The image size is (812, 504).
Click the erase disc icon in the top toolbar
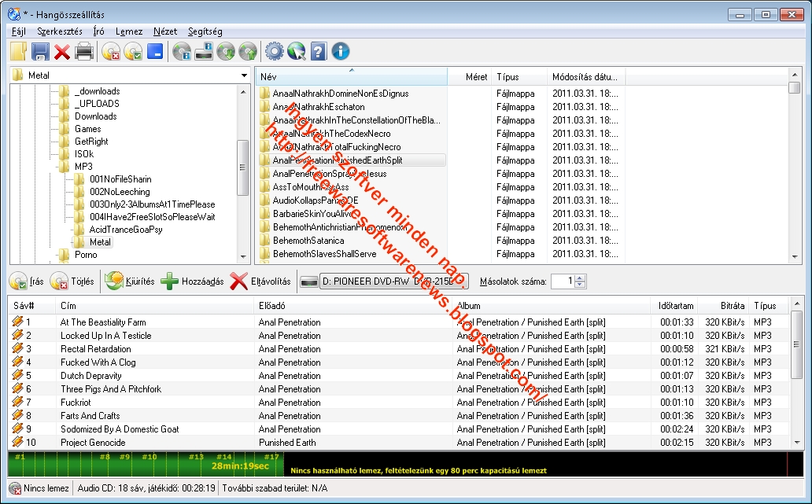click(111, 52)
